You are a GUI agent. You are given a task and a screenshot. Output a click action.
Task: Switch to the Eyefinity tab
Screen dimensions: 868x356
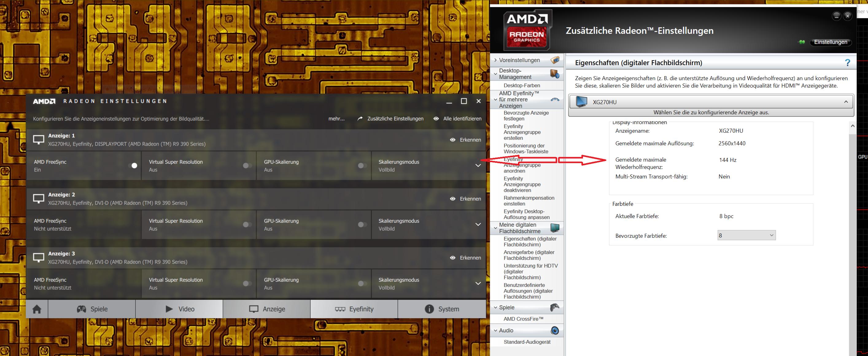(354, 309)
